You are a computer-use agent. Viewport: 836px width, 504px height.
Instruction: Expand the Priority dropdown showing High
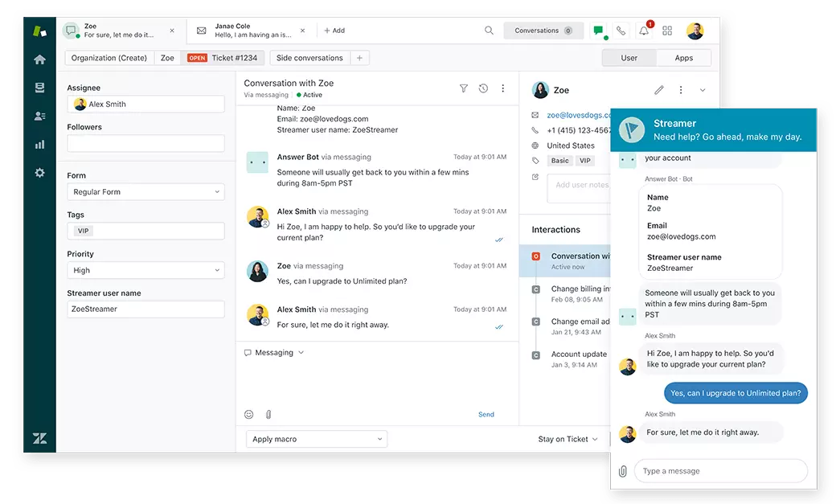pyautogui.click(x=145, y=270)
